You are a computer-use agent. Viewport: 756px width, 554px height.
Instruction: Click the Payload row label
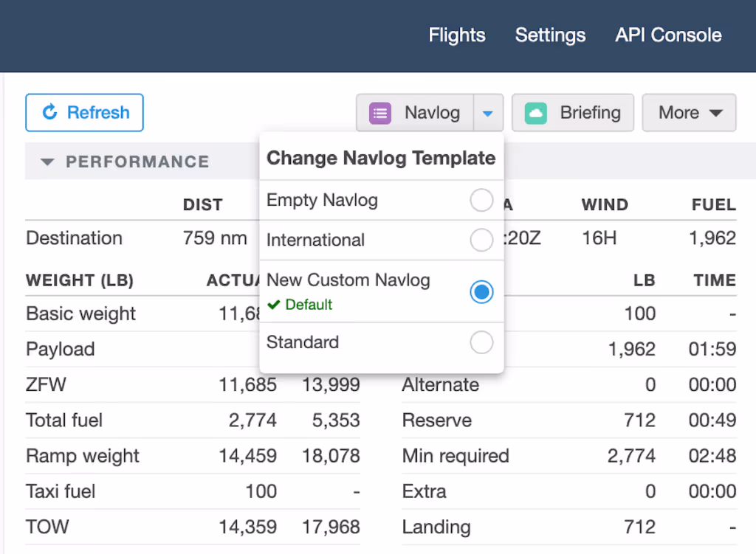click(x=61, y=349)
